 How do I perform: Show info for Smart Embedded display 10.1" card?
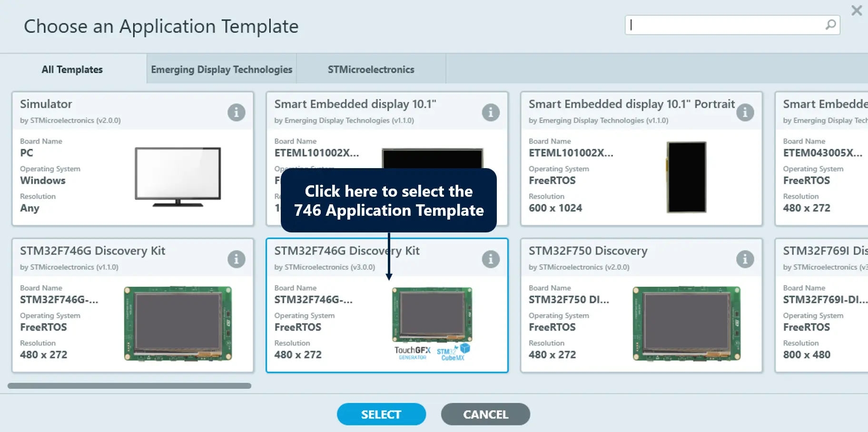click(x=491, y=112)
